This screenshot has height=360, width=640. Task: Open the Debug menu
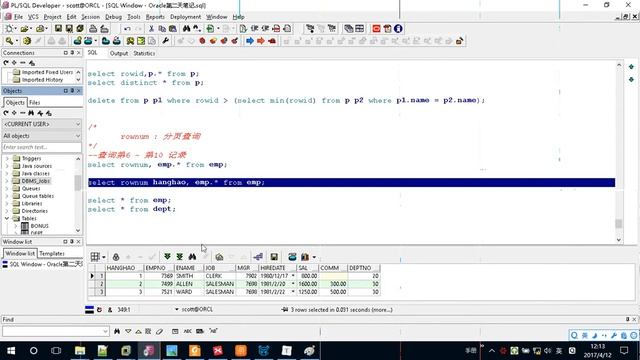pos(113,17)
